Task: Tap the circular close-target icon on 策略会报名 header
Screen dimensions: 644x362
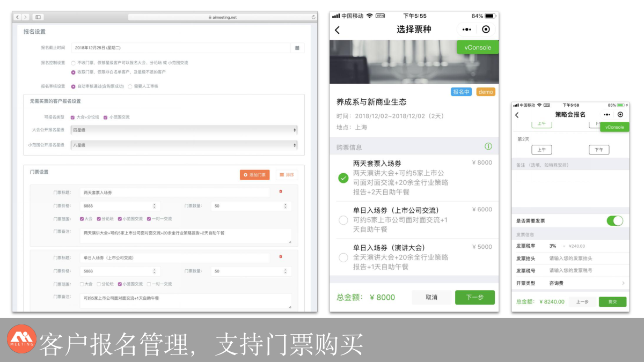Action: pos(620,114)
